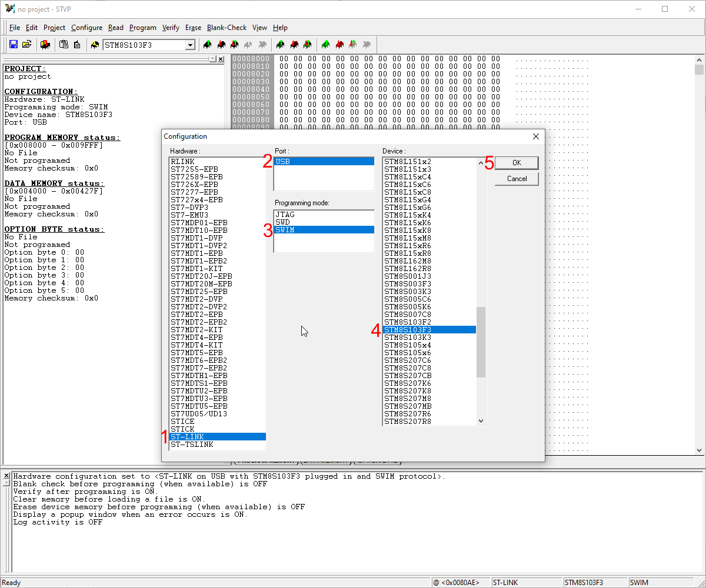Expand the device dropdown showing STM8S103F3
The height and width of the screenshot is (588, 706).
[x=189, y=45]
